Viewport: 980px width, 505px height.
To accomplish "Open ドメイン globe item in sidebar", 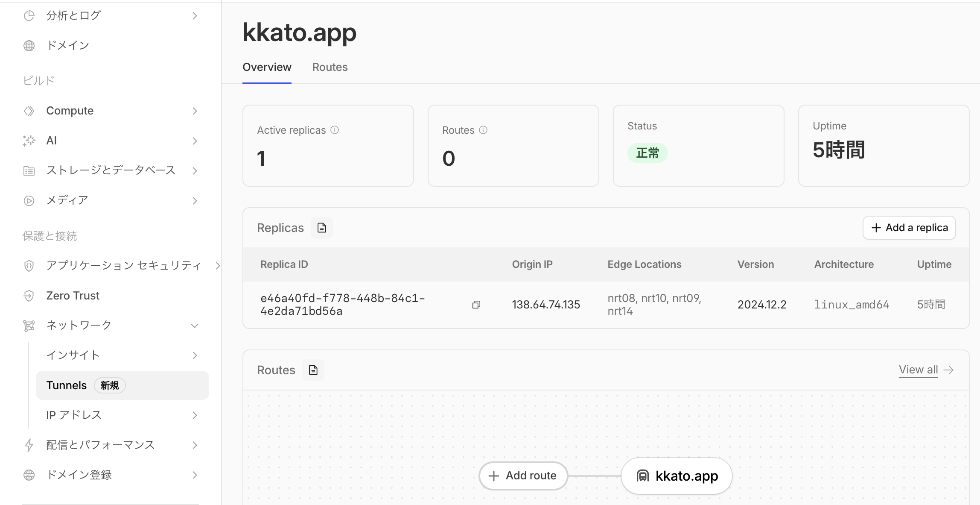I will click(67, 45).
